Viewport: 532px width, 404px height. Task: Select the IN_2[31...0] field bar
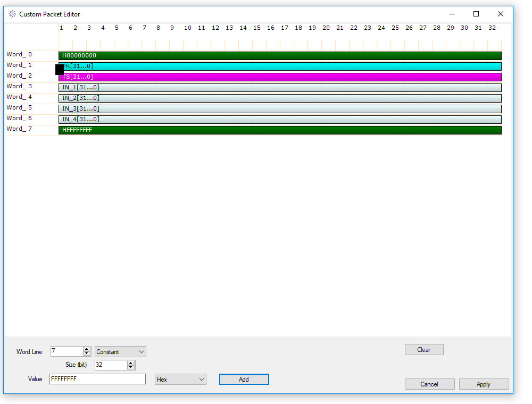280,98
